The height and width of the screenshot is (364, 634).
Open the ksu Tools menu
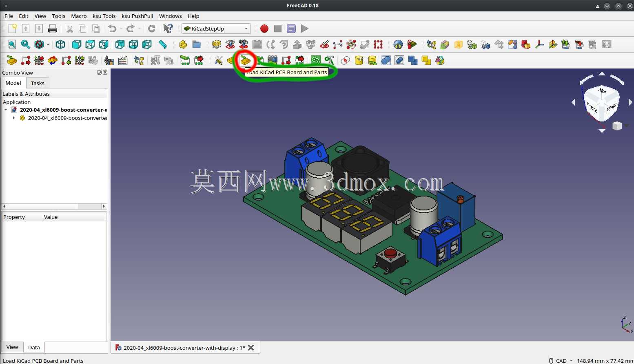tap(104, 16)
